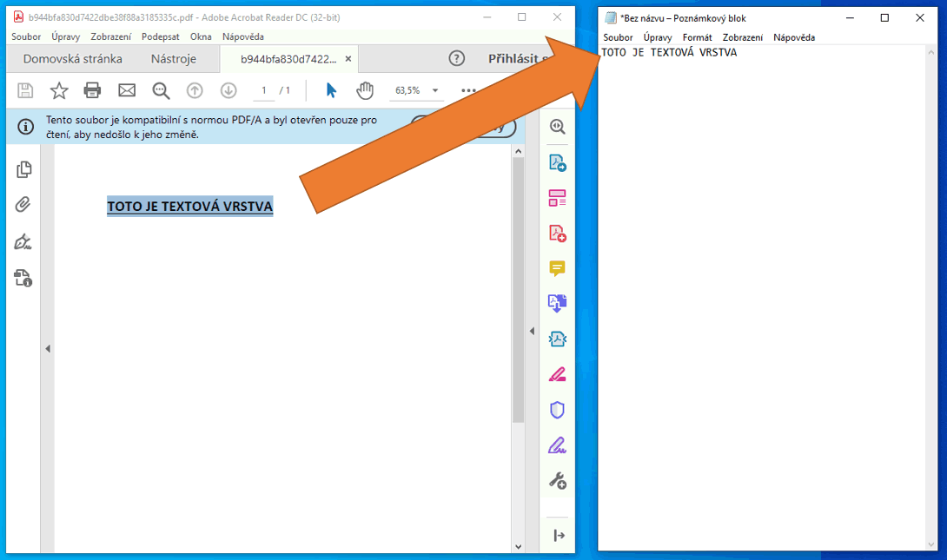
Task: Open the Comment tool in right panel
Action: pyautogui.click(x=557, y=268)
